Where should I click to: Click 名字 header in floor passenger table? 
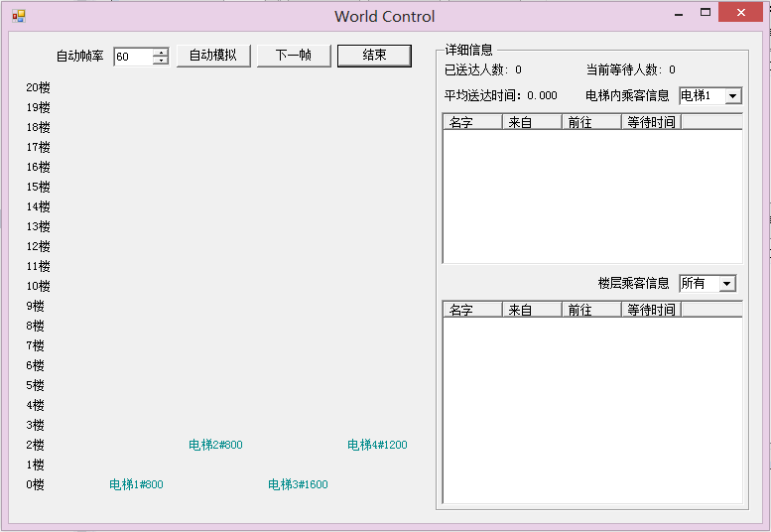[472, 310]
